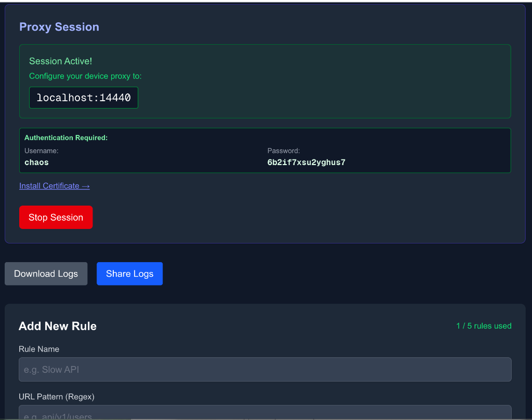Click into the URL Pattern regex field
Viewport: 532px width, 420px height.
tap(265, 413)
